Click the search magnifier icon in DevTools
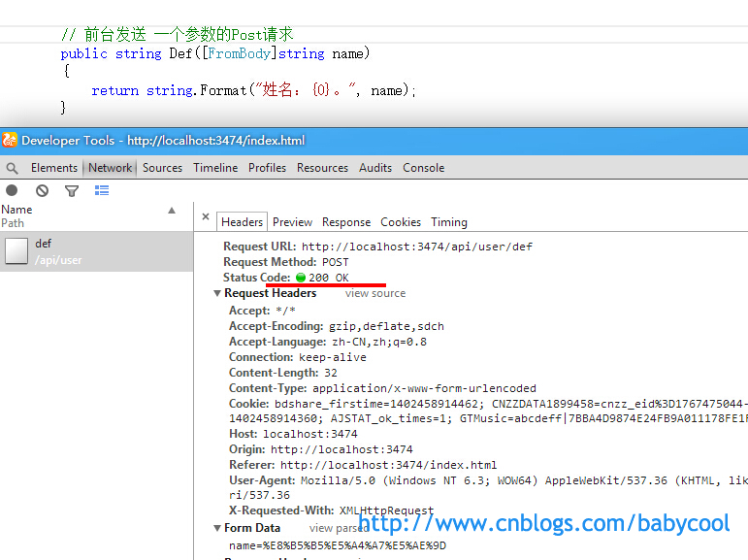The image size is (748, 560). click(x=13, y=168)
